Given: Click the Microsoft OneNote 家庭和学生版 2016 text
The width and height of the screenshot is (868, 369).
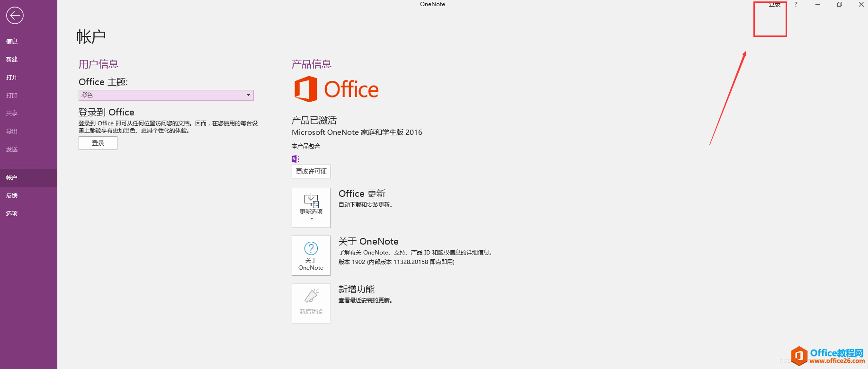Looking at the screenshot, I should 357,132.
